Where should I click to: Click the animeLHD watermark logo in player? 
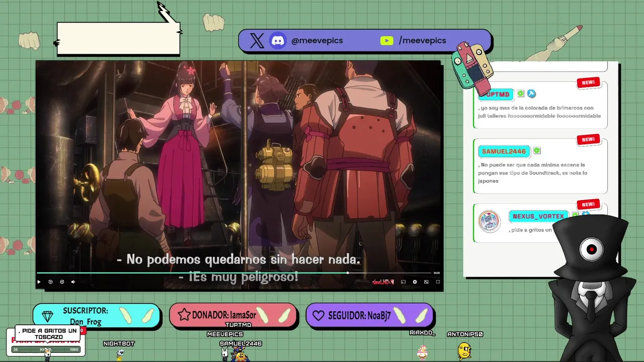383,282
